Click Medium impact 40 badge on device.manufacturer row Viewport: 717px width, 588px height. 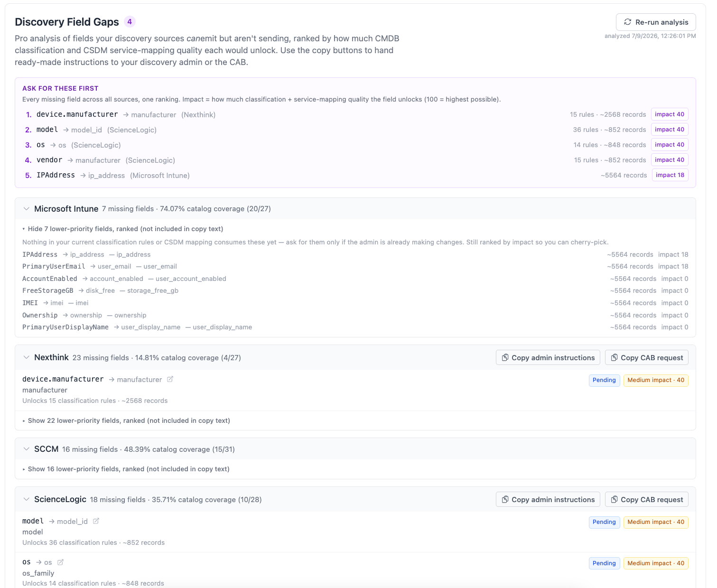(656, 380)
